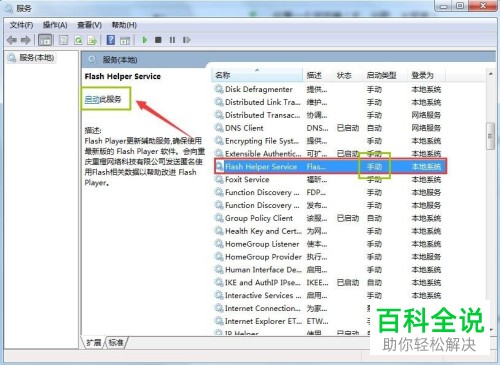Click the gear icon beside Foxit Service
This screenshot has height=365, width=500.
coord(219,179)
